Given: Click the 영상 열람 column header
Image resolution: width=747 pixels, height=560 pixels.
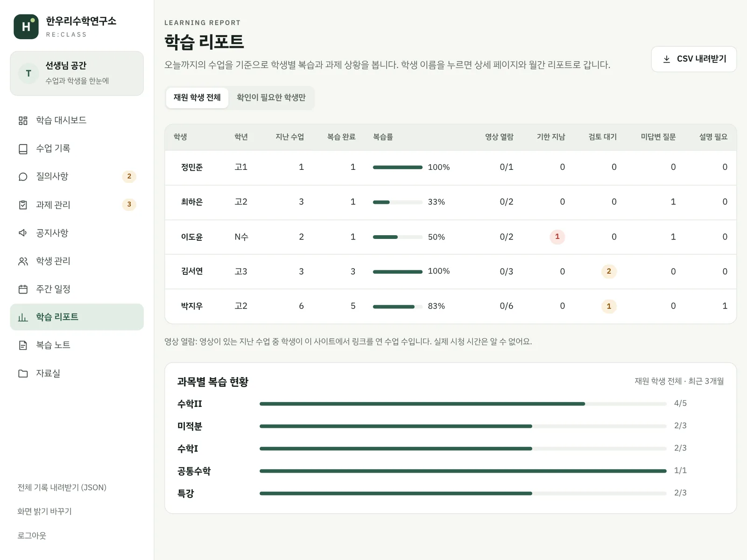Looking at the screenshot, I should [x=499, y=137].
